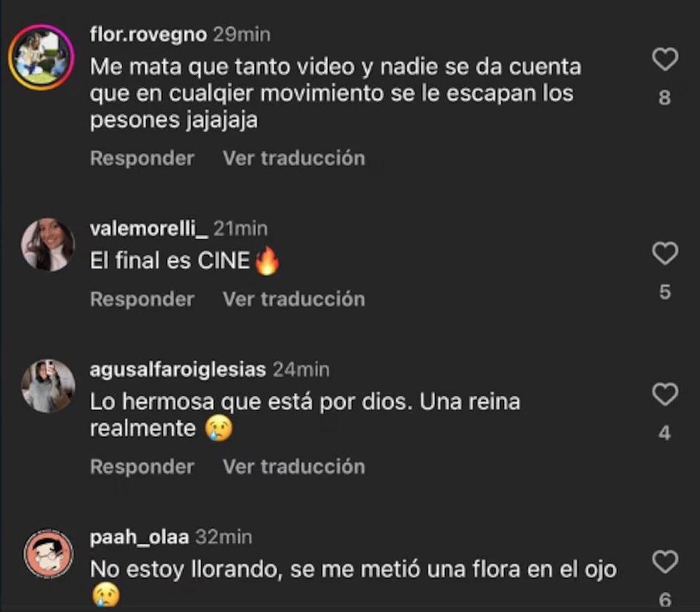Tap the heart on agusalfaroiglesias's comment
The height and width of the screenshot is (612, 700).
(x=664, y=394)
